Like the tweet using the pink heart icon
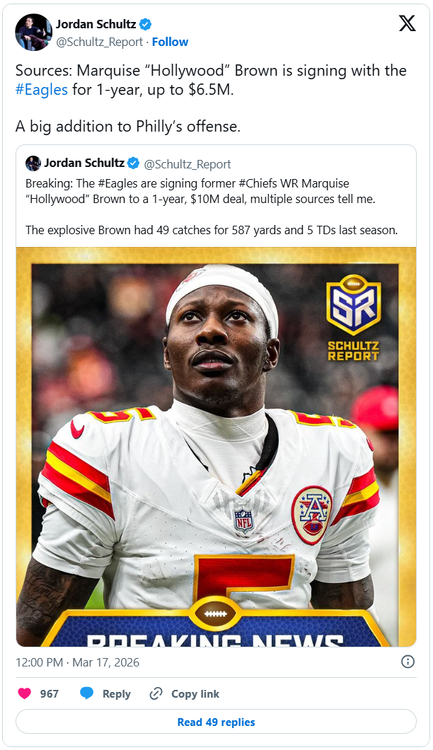The image size is (433, 750). pyautogui.click(x=24, y=693)
